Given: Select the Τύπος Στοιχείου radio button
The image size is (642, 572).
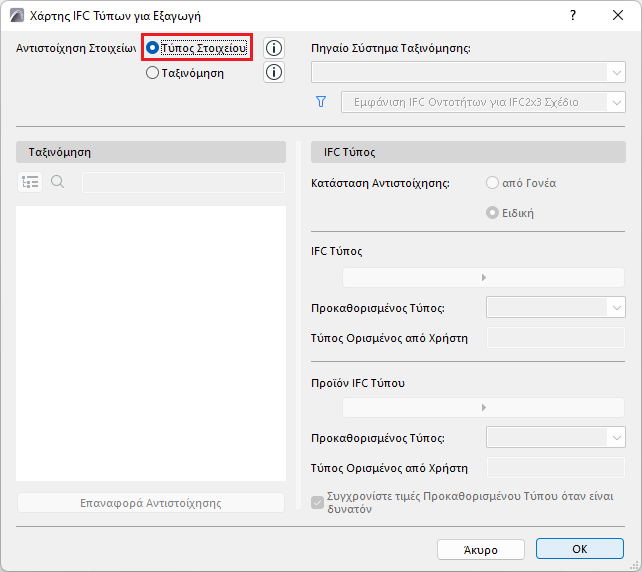Looking at the screenshot, I should pos(152,48).
